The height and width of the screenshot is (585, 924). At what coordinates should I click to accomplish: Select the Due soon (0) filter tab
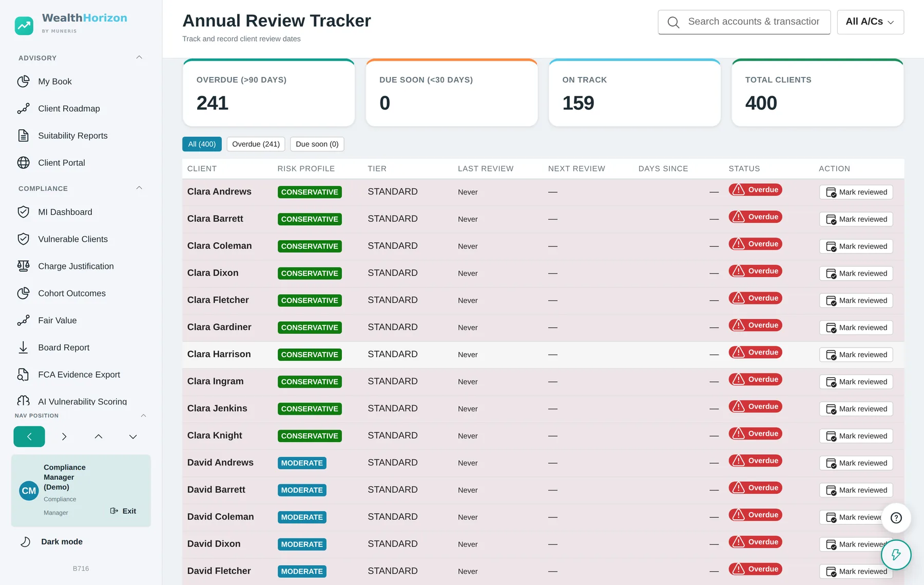pos(317,144)
